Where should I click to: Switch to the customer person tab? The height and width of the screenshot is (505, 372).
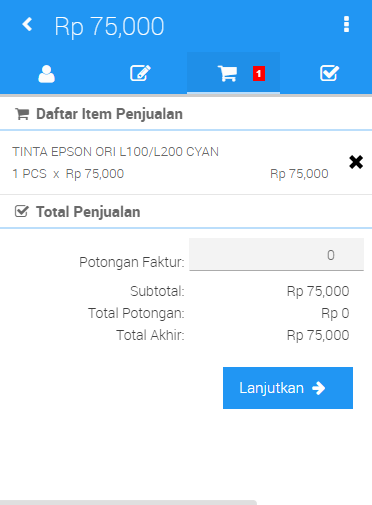[46, 74]
